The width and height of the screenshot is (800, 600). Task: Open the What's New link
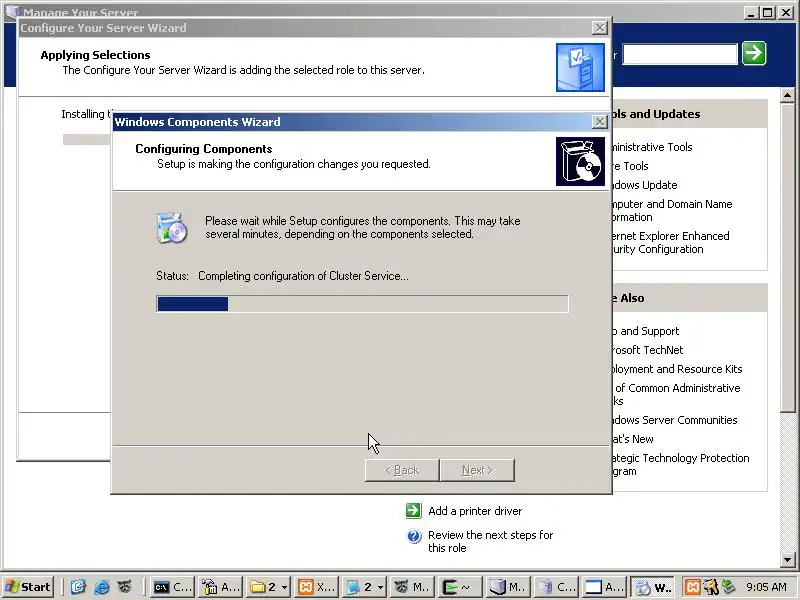pos(633,439)
